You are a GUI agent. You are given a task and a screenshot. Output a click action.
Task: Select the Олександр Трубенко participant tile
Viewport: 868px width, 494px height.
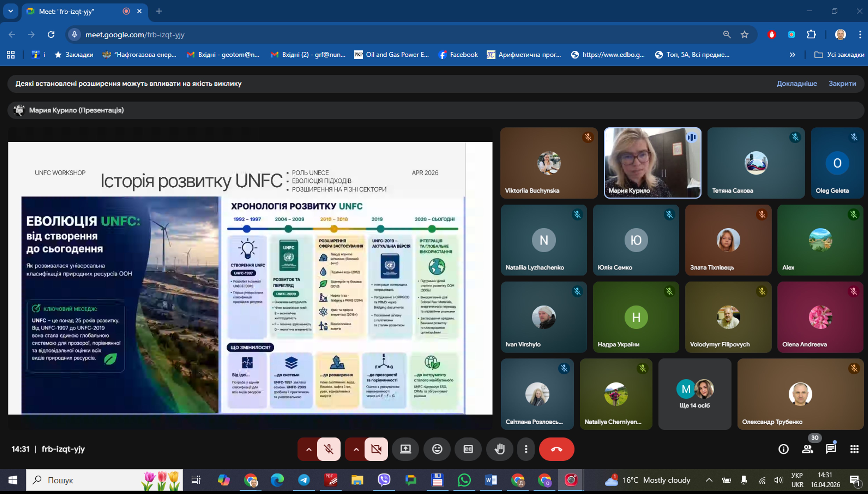[800, 394]
